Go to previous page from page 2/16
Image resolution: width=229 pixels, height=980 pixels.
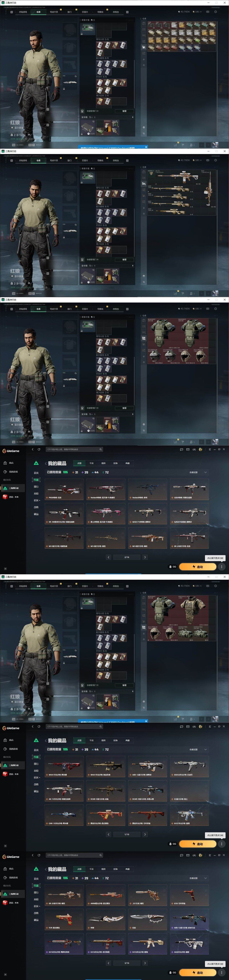[109, 557]
